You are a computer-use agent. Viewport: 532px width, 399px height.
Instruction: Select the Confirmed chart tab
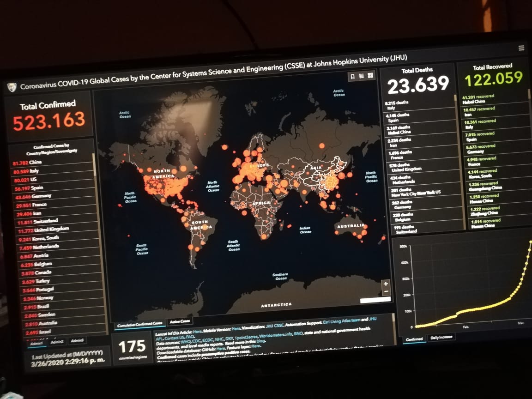click(x=414, y=339)
